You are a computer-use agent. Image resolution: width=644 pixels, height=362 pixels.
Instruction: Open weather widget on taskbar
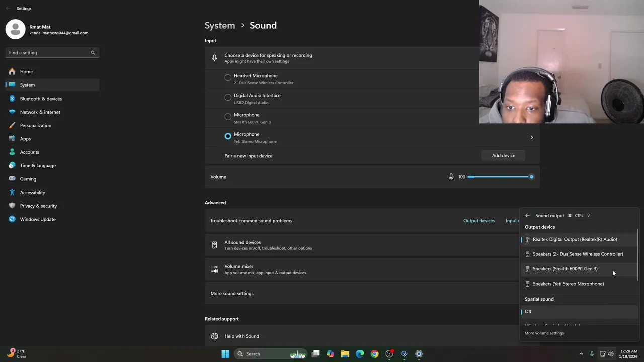tap(16, 354)
